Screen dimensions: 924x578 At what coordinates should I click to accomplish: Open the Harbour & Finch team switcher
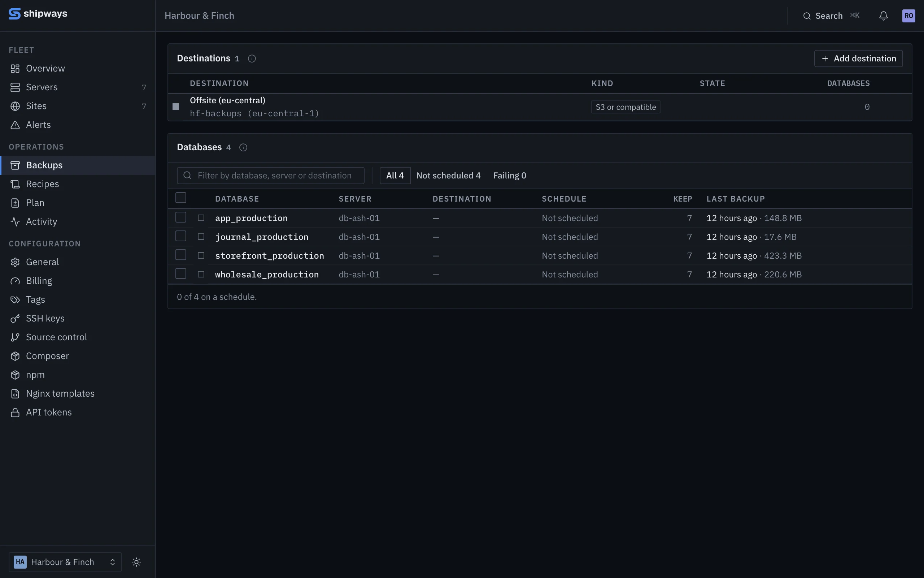click(65, 561)
